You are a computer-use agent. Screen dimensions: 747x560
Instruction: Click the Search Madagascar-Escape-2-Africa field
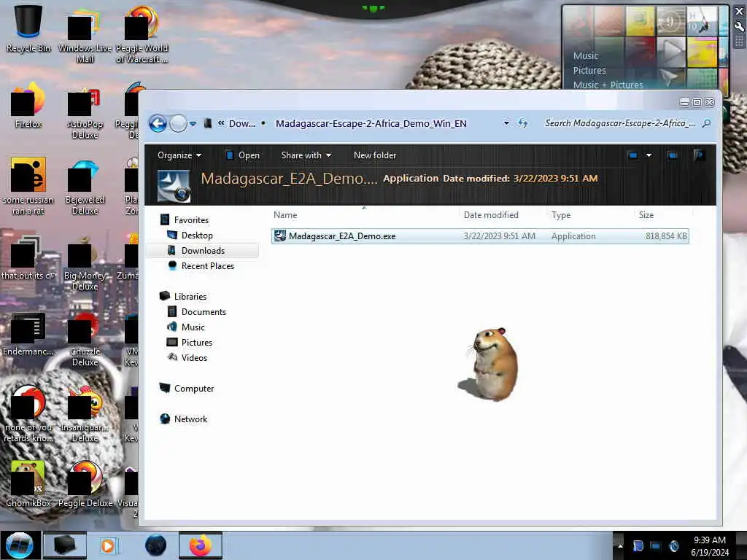click(619, 123)
